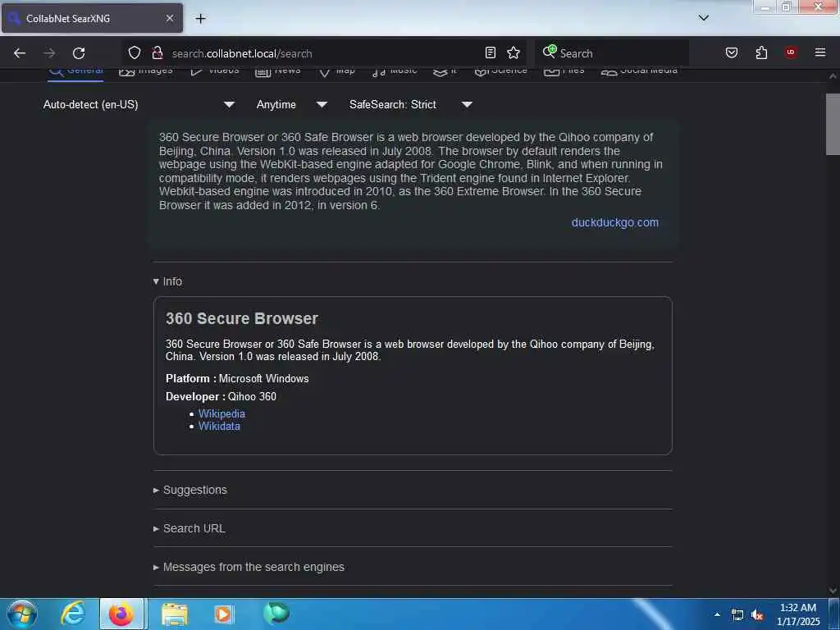Expand the Suggestions section
Image resolution: width=840 pixels, height=630 pixels.
[x=190, y=490]
